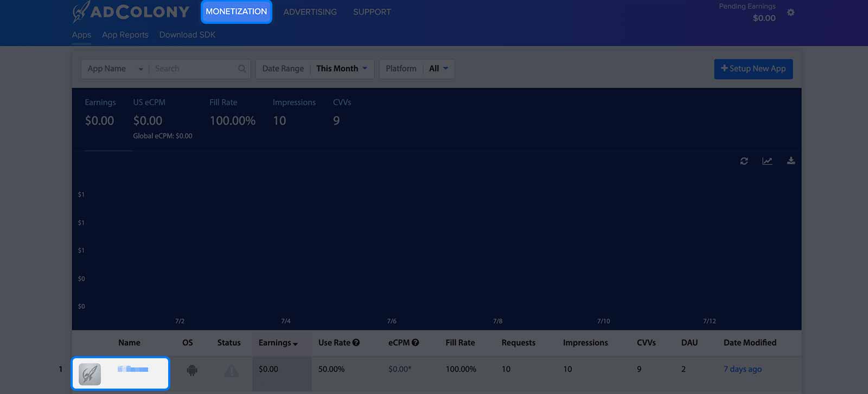Image resolution: width=868 pixels, height=394 pixels.
Task: Click the $0.00* eCPM cell
Action: (400, 369)
